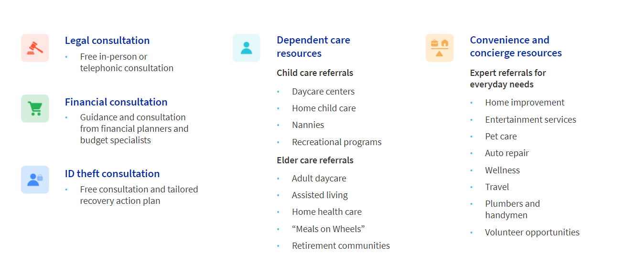Click the Pet care list item
This screenshot has height=254, width=644.
coord(501,137)
